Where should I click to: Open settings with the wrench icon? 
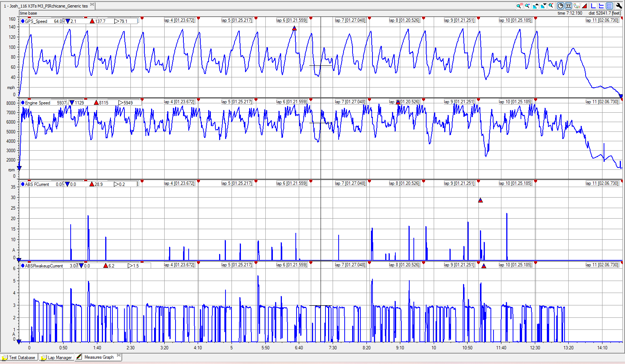[x=619, y=6]
